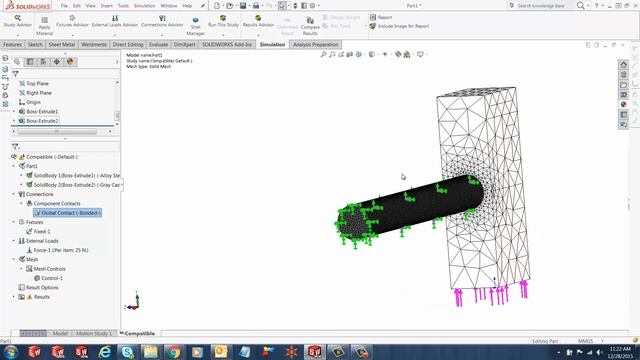Open the External Loads Advisor

pyautogui.click(x=115, y=21)
